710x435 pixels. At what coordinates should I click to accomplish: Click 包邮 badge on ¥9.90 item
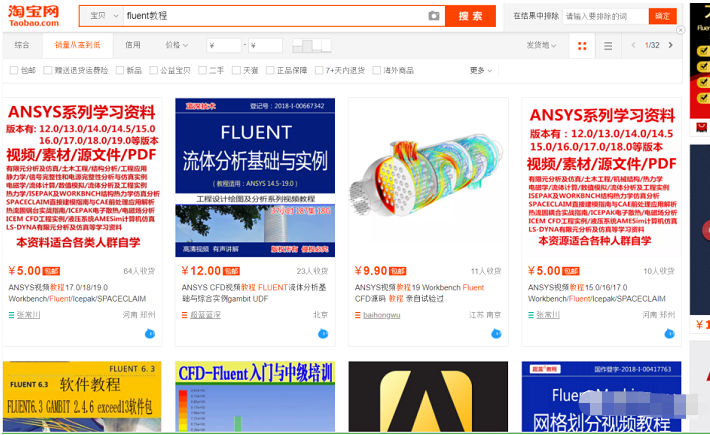point(398,271)
